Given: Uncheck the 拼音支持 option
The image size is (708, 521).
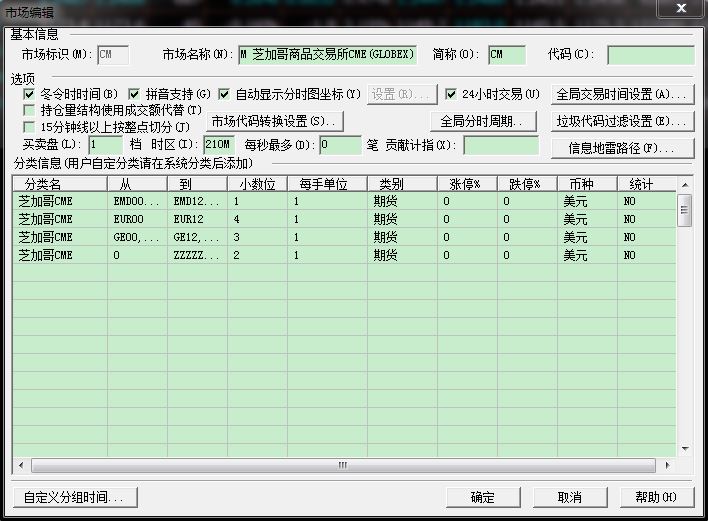Looking at the screenshot, I should pyautogui.click(x=135, y=94).
